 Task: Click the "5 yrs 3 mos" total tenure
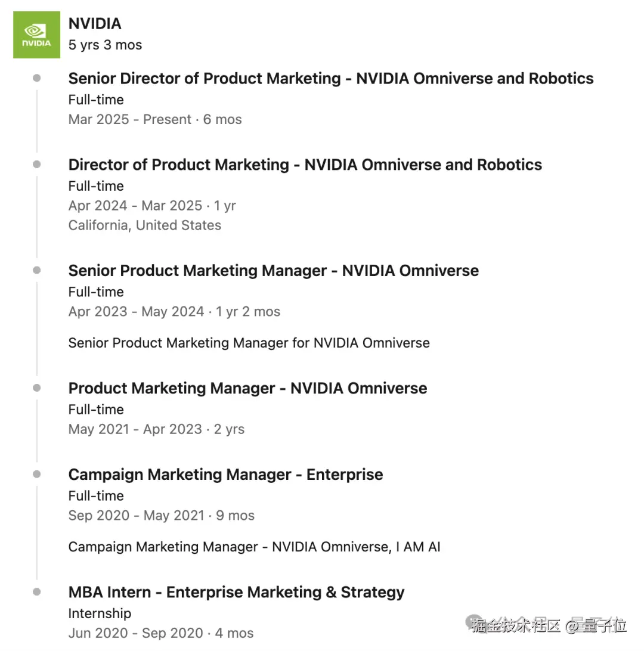105,45
